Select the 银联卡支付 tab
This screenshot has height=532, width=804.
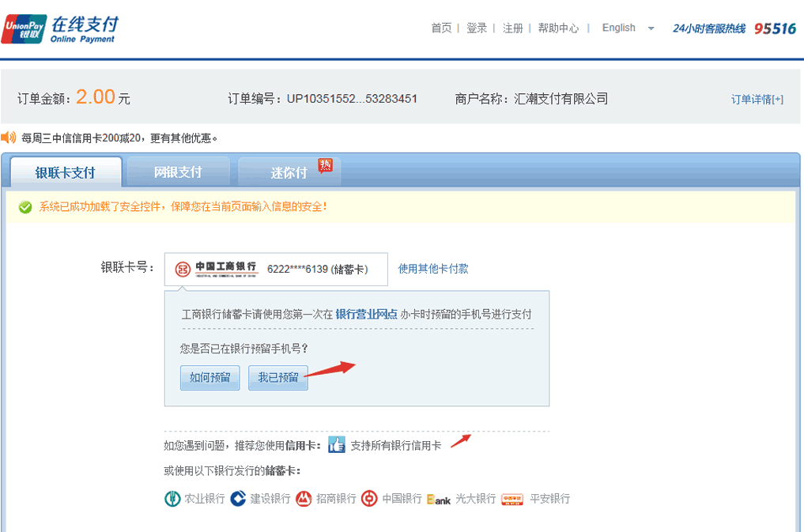pos(66,172)
